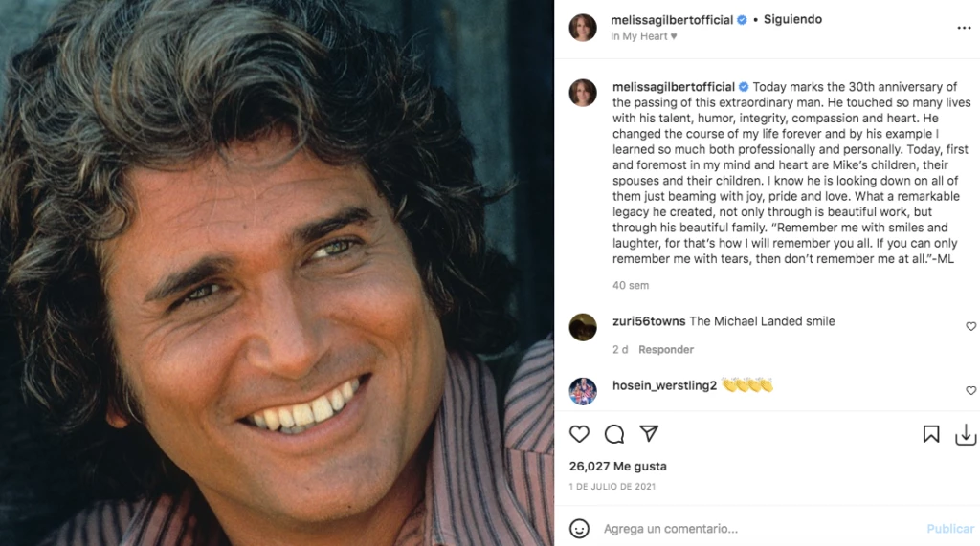View the 26,027 Me gusta likes list
980x546 pixels.
[x=617, y=467]
